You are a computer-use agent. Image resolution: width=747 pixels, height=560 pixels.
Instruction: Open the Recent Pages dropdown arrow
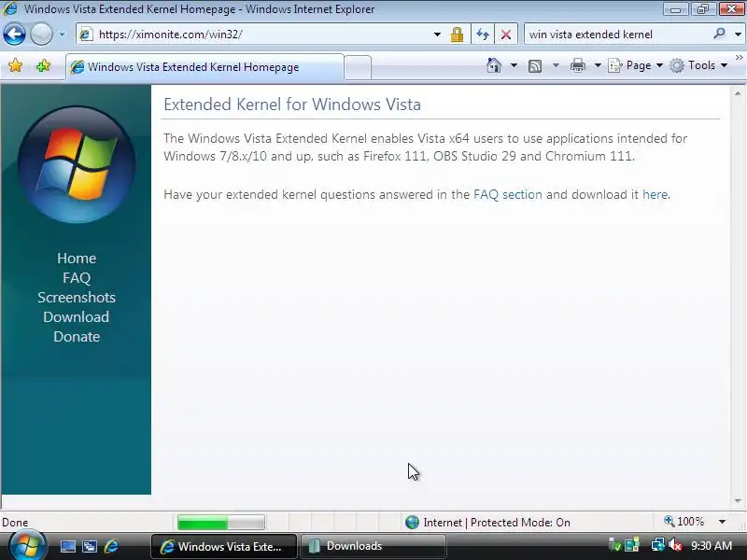click(x=62, y=35)
